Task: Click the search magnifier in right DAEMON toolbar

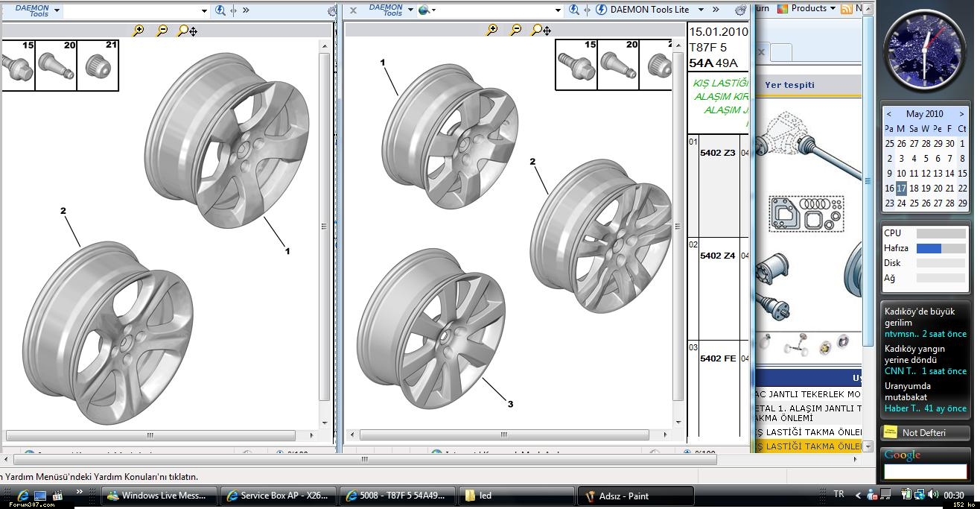Action: (573, 10)
